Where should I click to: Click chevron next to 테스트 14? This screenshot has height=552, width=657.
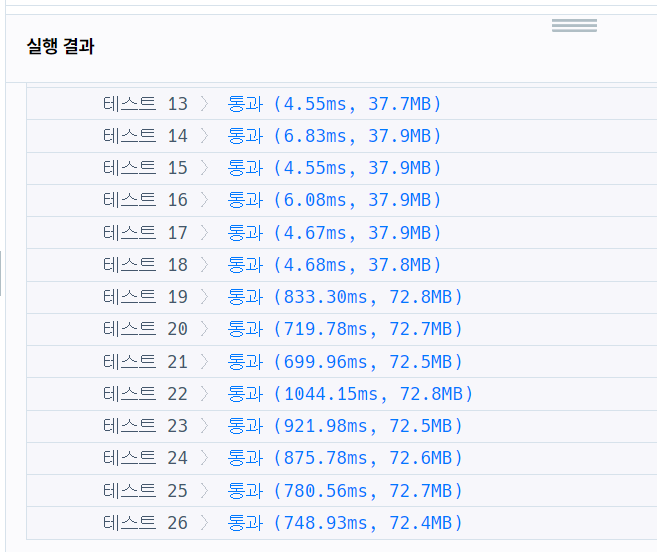(x=204, y=136)
